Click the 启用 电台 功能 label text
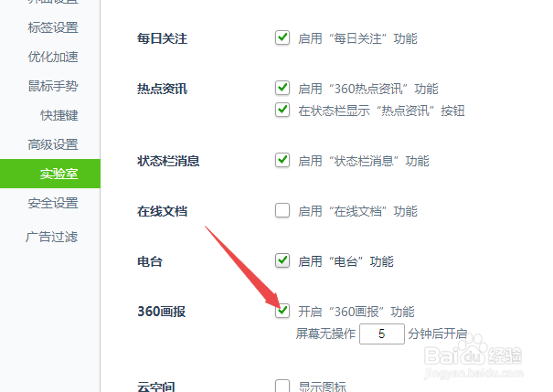This screenshot has height=392, width=553. (x=346, y=261)
